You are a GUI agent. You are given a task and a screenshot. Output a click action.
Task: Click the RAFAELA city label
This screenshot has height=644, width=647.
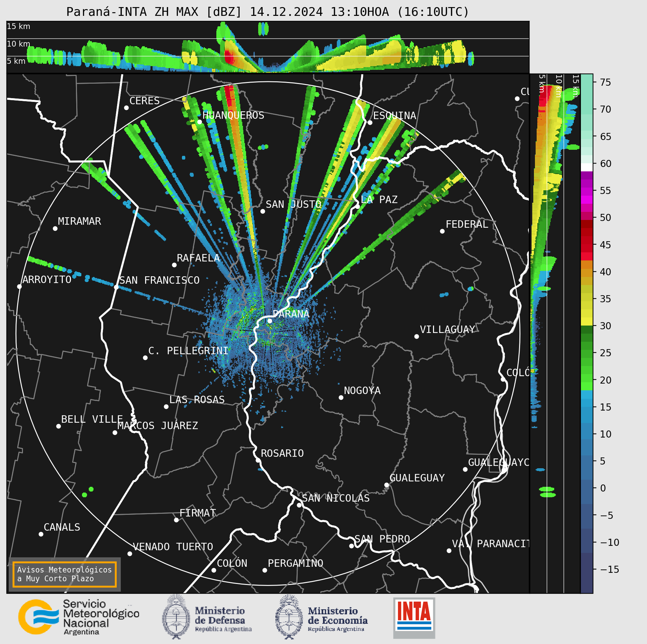[198, 258]
